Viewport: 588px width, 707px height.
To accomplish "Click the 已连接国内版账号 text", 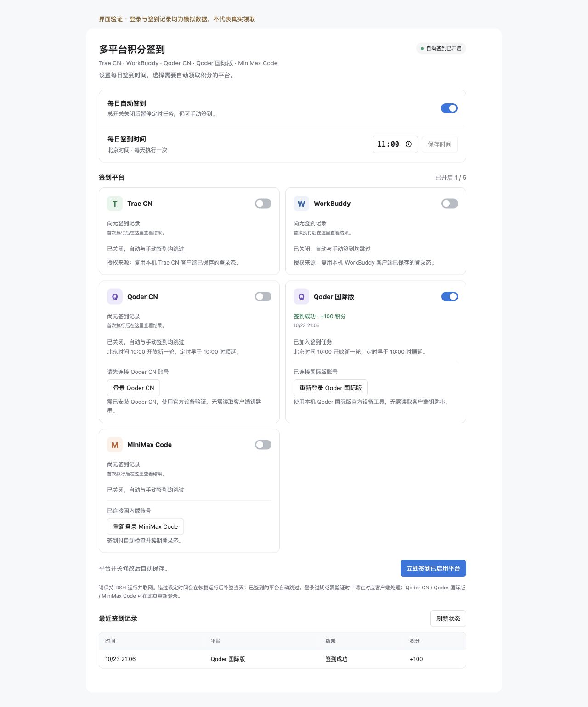I will (129, 511).
